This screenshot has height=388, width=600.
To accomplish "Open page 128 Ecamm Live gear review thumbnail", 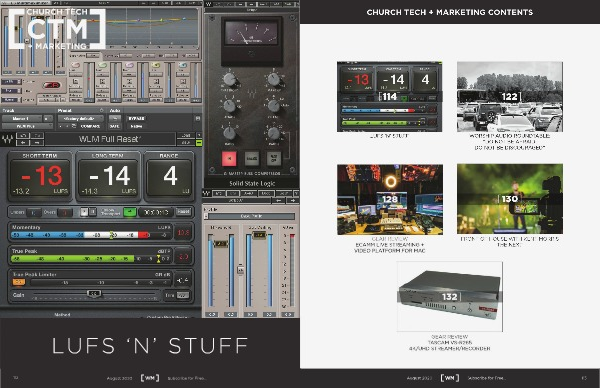I will point(390,199).
